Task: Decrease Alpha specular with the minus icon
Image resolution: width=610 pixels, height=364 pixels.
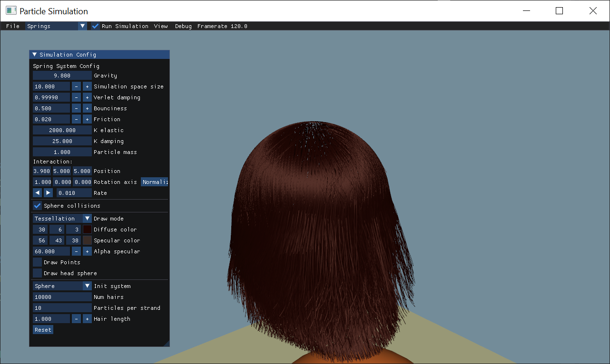Action: click(76, 251)
